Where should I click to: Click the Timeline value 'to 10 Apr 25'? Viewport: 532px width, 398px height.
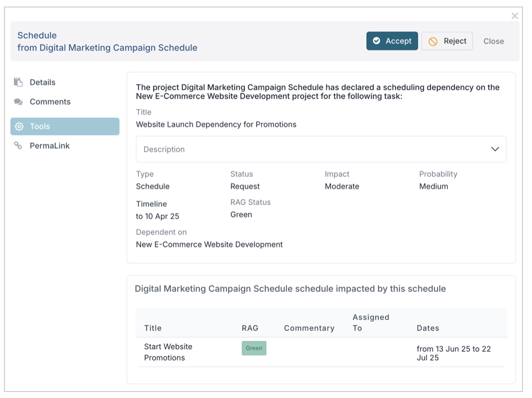[157, 216]
